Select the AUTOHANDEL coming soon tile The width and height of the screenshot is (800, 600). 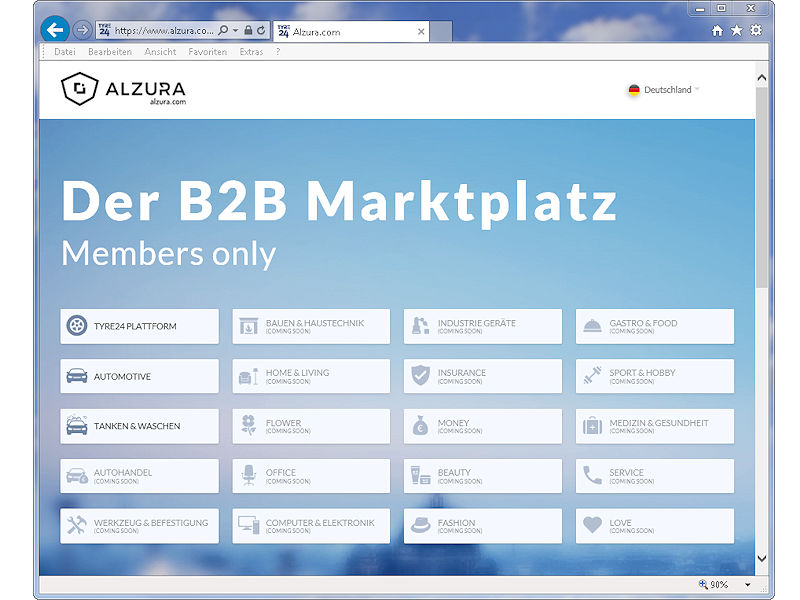(139, 476)
